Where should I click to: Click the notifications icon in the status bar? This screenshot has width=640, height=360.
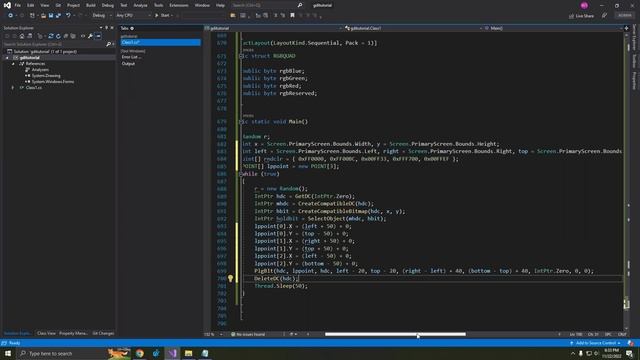(631, 343)
